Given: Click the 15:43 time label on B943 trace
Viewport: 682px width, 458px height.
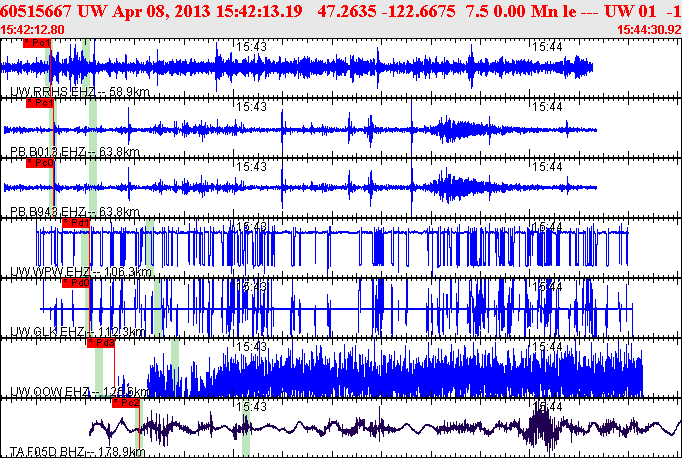Looking at the screenshot, I should tap(251, 167).
